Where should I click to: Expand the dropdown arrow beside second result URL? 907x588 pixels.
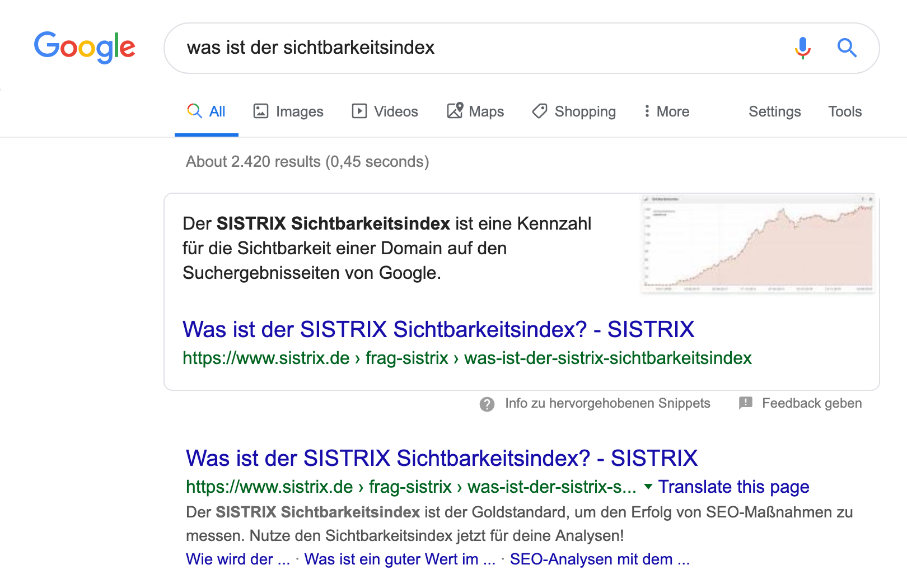pyautogui.click(x=648, y=486)
